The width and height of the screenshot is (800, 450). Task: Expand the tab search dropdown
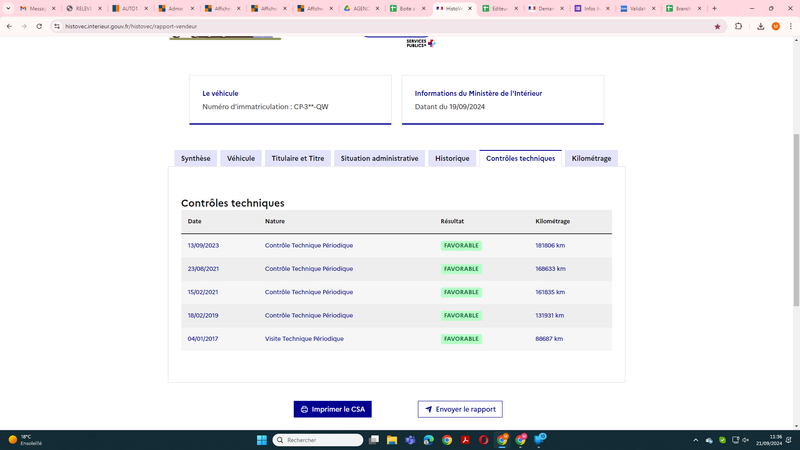click(8, 9)
